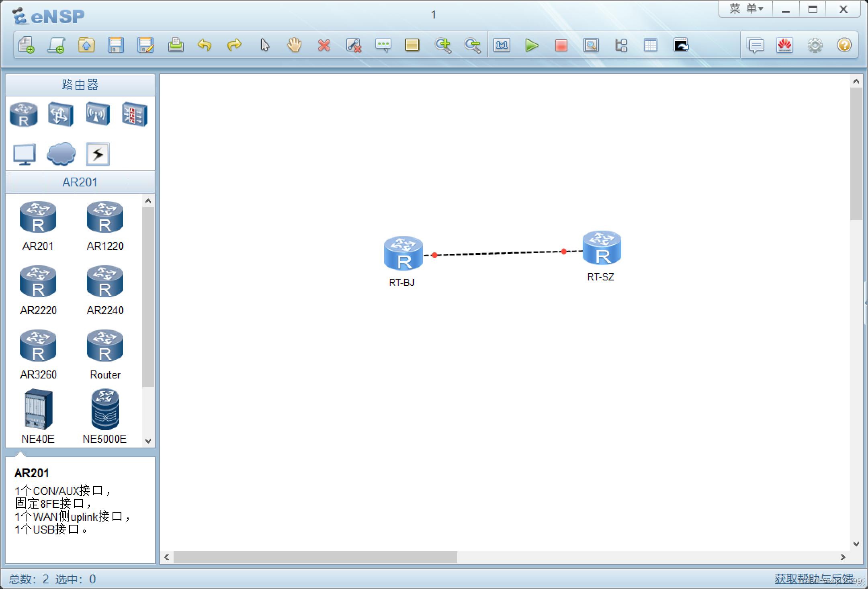Activate the hand pan tool
The width and height of the screenshot is (868, 589).
point(294,45)
